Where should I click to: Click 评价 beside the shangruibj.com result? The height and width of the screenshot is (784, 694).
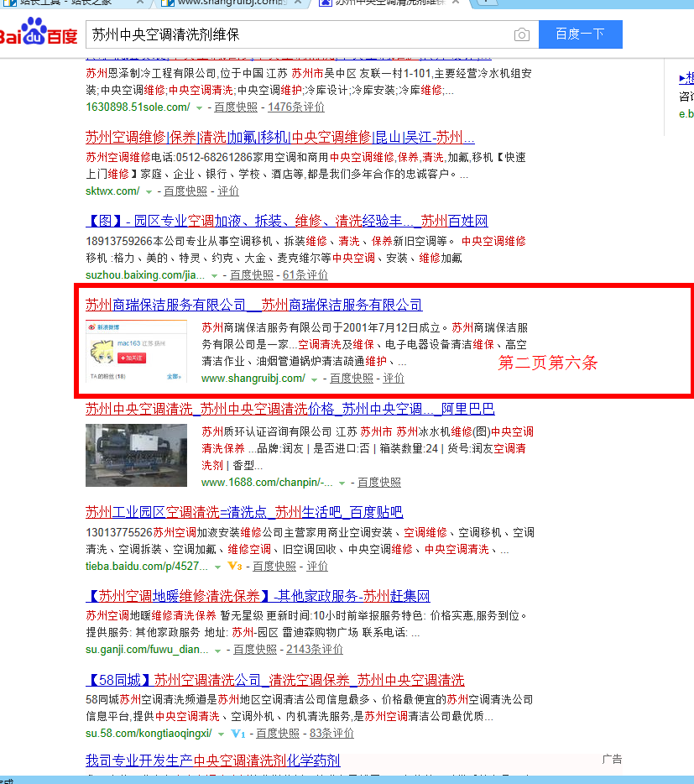coord(394,379)
